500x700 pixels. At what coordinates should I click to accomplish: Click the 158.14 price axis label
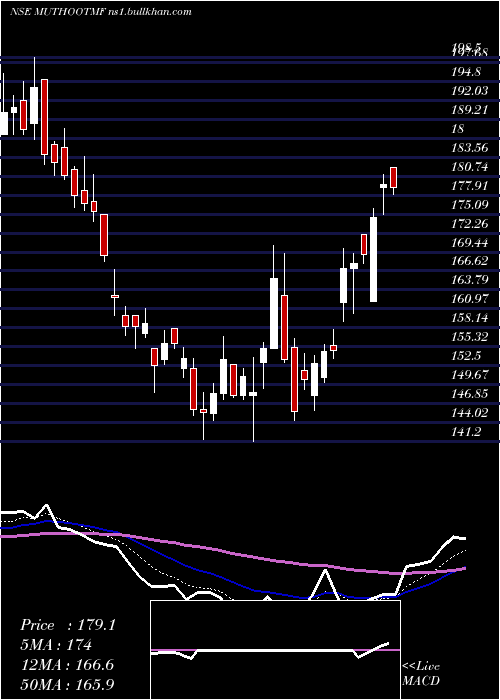(470, 318)
